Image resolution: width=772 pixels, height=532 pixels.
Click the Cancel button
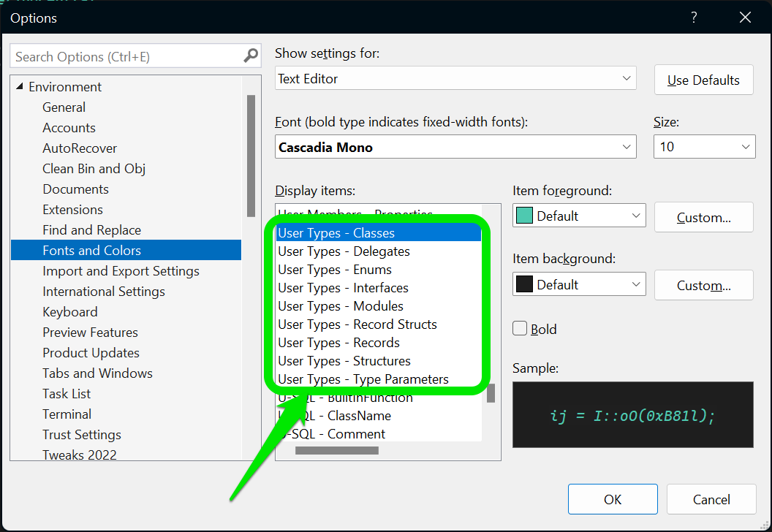pyautogui.click(x=711, y=499)
